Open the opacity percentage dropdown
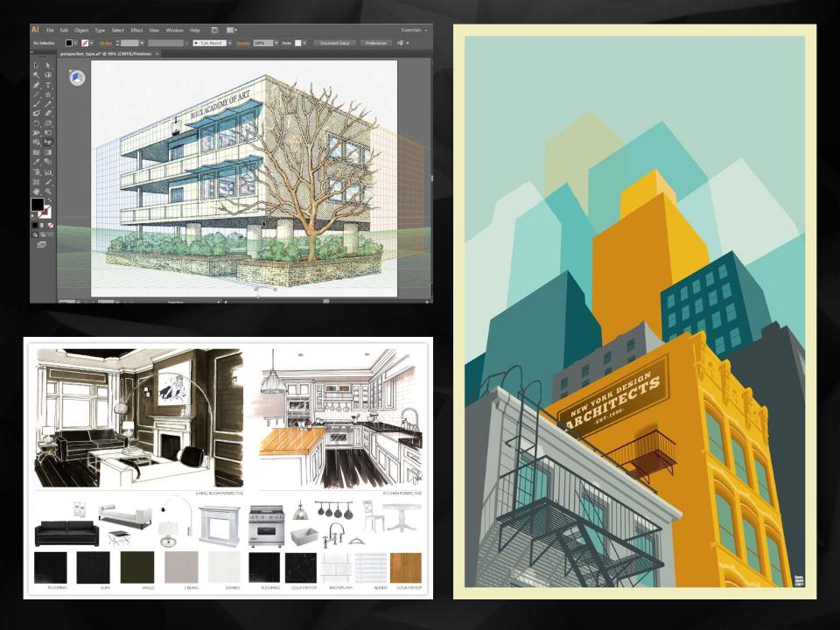The height and width of the screenshot is (630, 840). click(x=276, y=43)
